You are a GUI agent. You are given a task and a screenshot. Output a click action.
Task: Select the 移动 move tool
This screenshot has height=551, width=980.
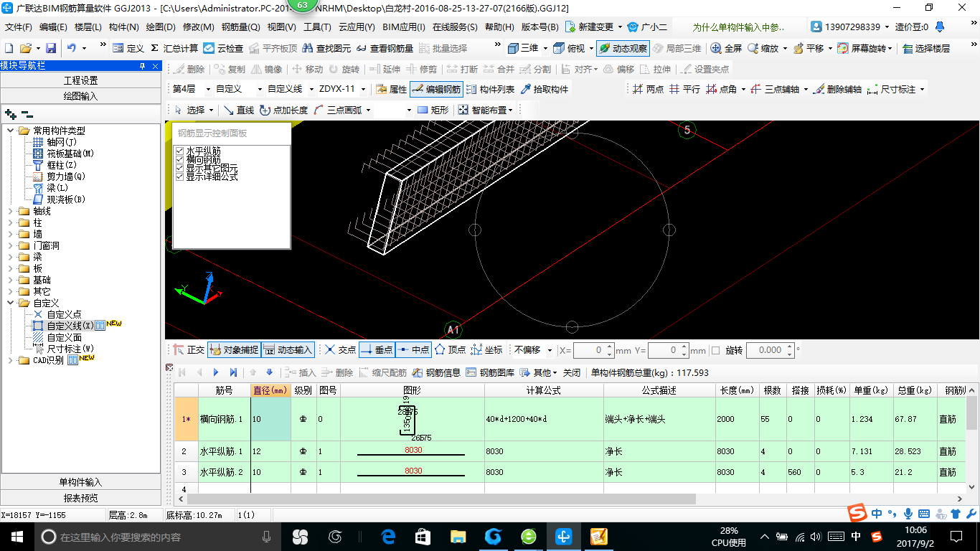click(308, 70)
